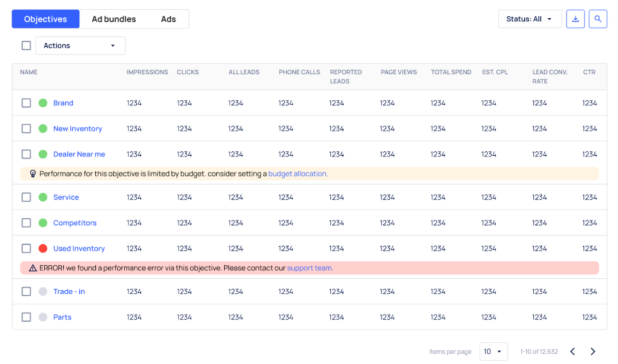Click the green status dot beside Brand

click(x=43, y=103)
